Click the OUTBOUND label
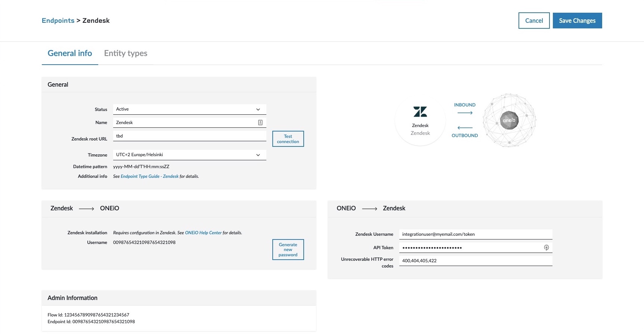 pos(465,136)
